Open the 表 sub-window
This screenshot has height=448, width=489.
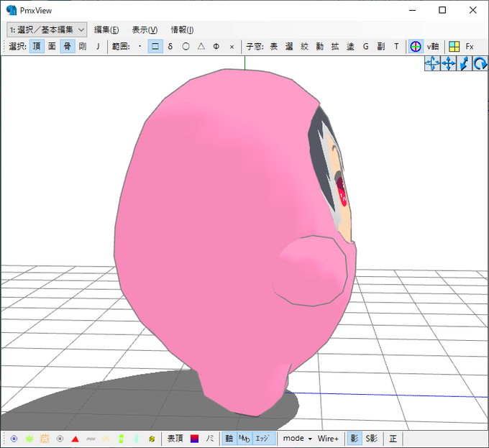pyautogui.click(x=274, y=47)
